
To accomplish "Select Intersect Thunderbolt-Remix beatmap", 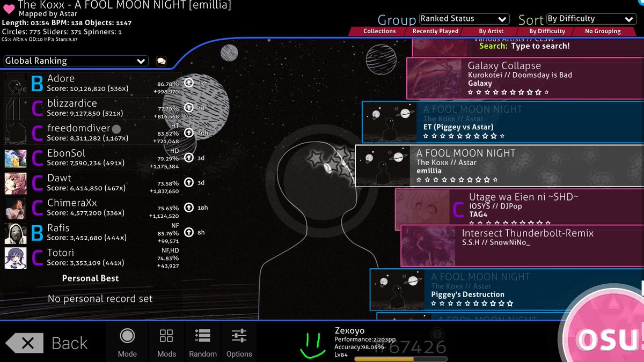I will pos(522,246).
